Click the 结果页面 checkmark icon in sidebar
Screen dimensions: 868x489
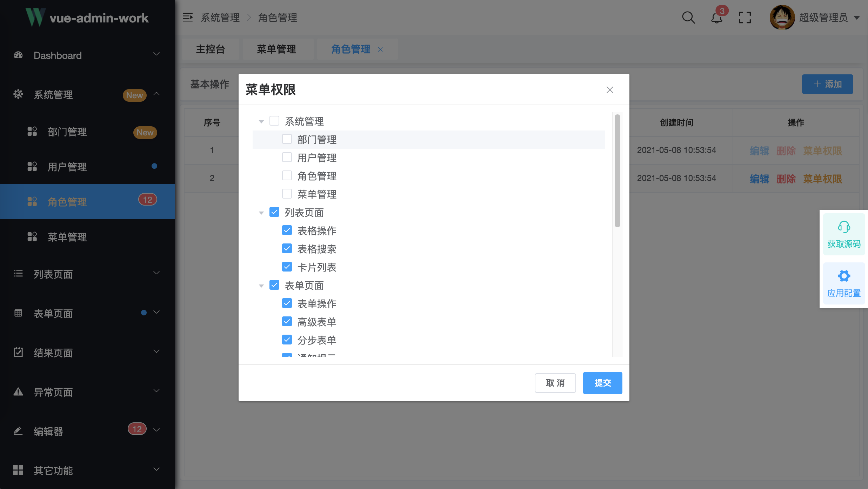(x=18, y=352)
